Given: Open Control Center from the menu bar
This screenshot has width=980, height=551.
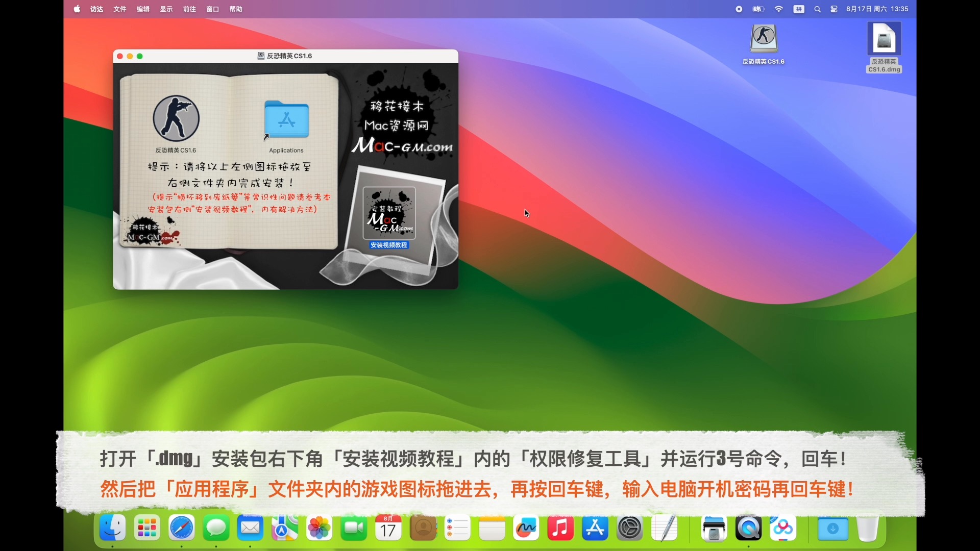Looking at the screenshot, I should point(834,9).
